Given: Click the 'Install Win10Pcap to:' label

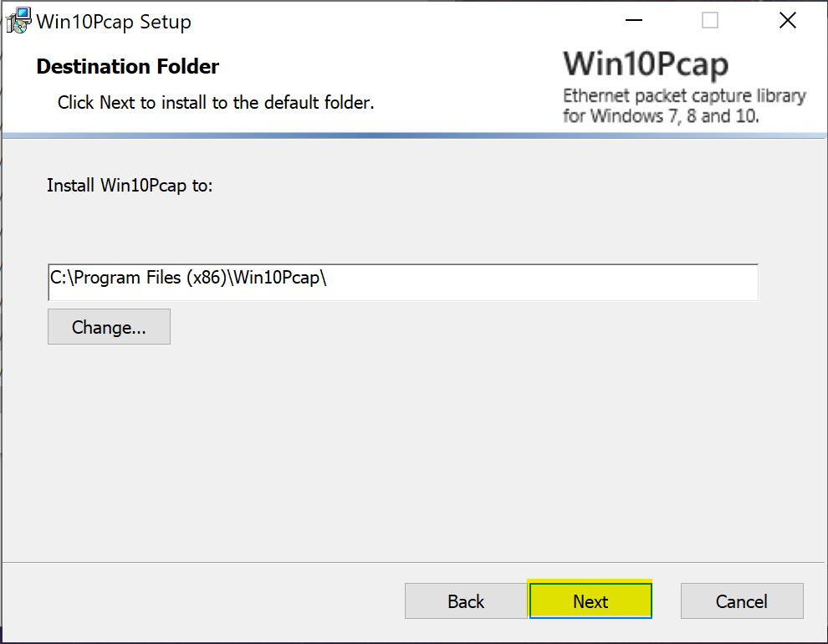Looking at the screenshot, I should (130, 186).
